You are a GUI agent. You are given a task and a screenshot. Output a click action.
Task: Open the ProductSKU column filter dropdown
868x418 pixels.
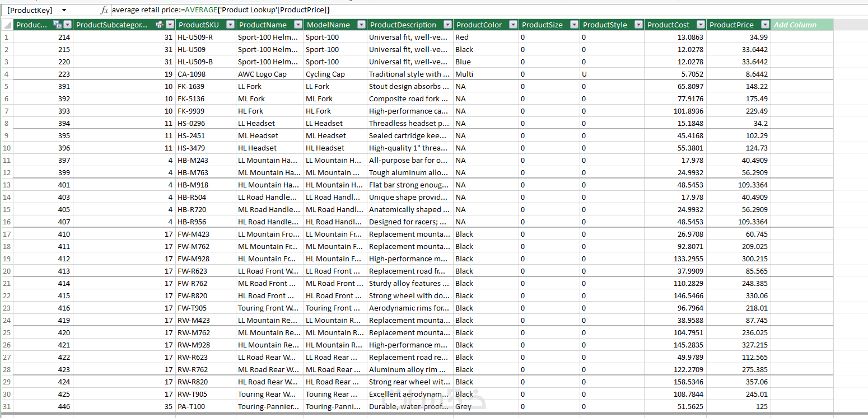click(x=230, y=25)
